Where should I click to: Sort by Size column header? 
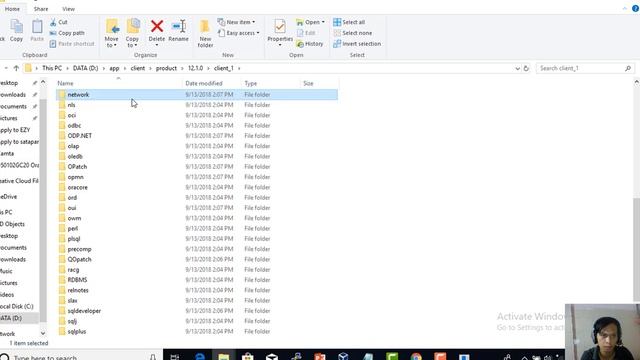(x=308, y=83)
